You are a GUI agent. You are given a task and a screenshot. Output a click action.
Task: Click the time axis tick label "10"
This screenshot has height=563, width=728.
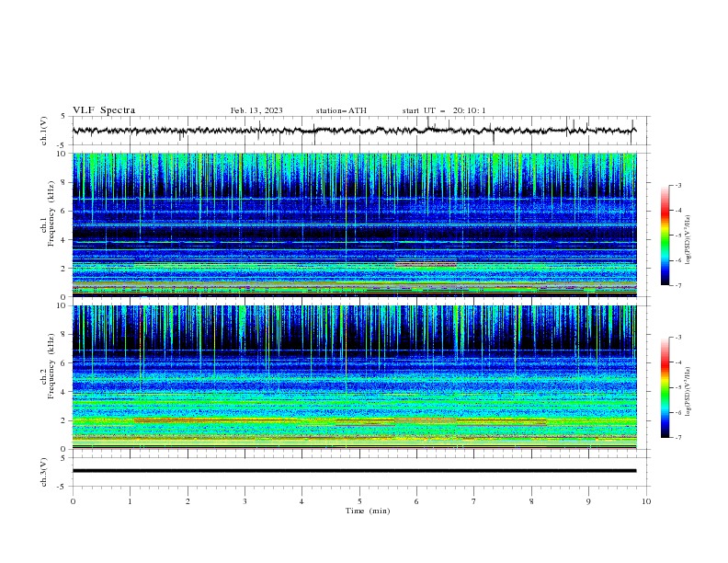click(646, 501)
